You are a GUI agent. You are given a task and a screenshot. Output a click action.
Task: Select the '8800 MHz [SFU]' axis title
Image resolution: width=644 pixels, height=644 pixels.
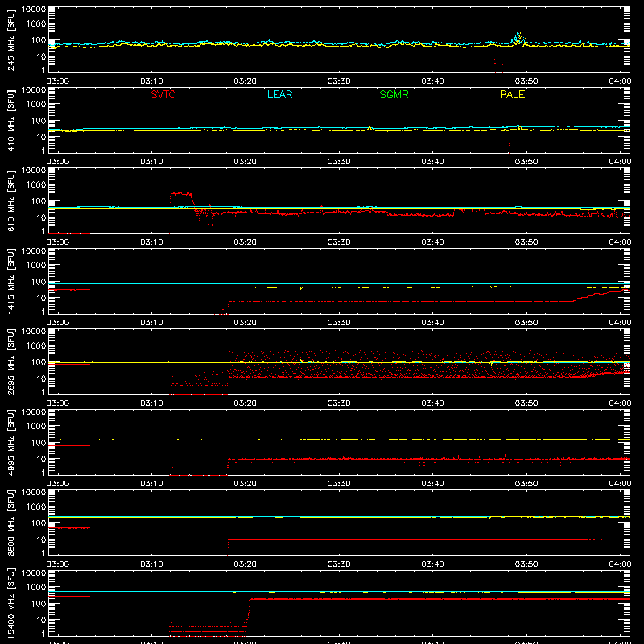tap(11, 522)
